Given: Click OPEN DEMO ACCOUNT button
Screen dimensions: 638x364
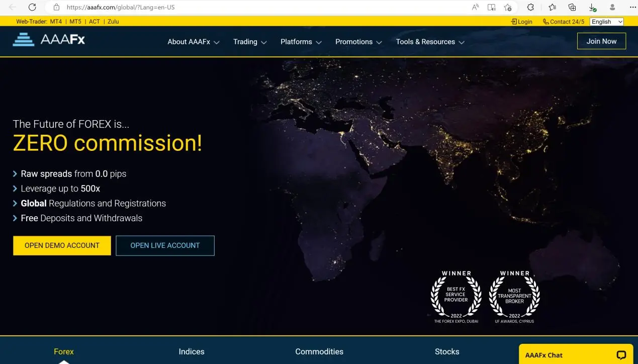Looking at the screenshot, I should 62,245.
